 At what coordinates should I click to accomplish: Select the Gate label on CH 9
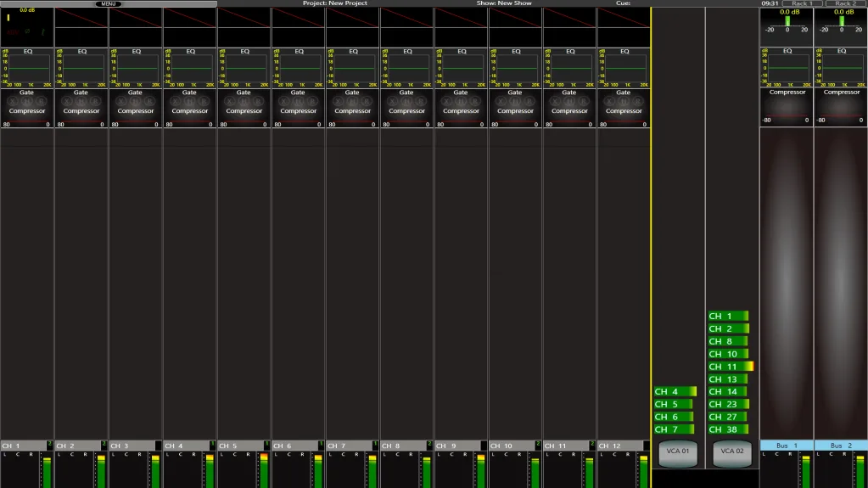pos(461,93)
